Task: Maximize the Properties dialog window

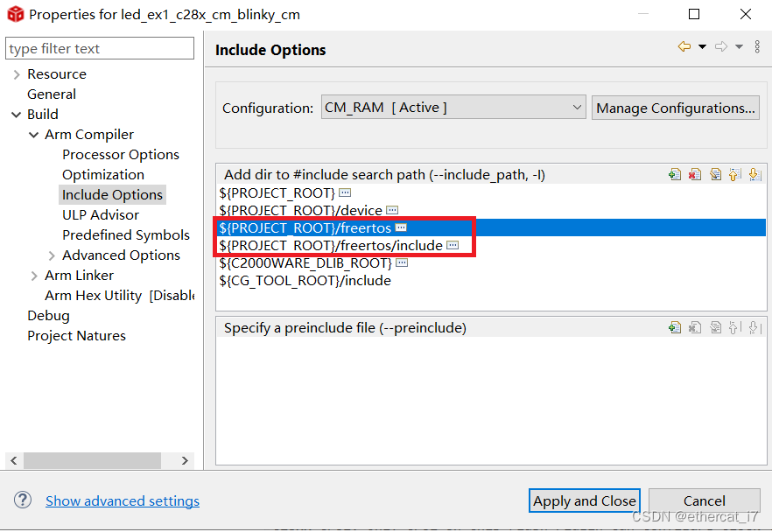Action: (694, 14)
